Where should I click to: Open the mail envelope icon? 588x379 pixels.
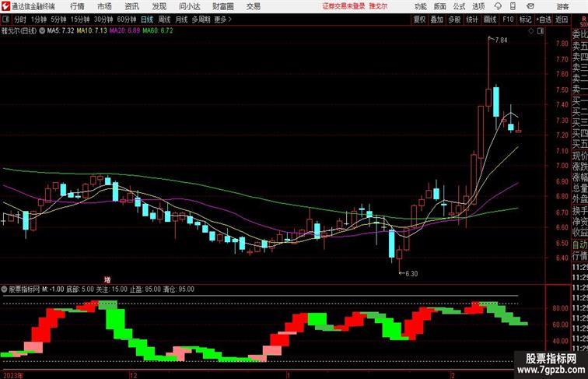click(530, 6)
